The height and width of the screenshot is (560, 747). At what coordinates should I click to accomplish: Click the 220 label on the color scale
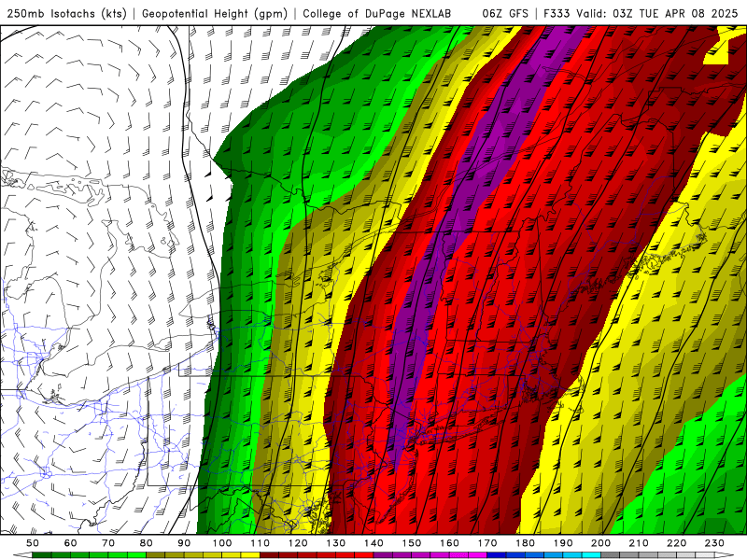676,543
